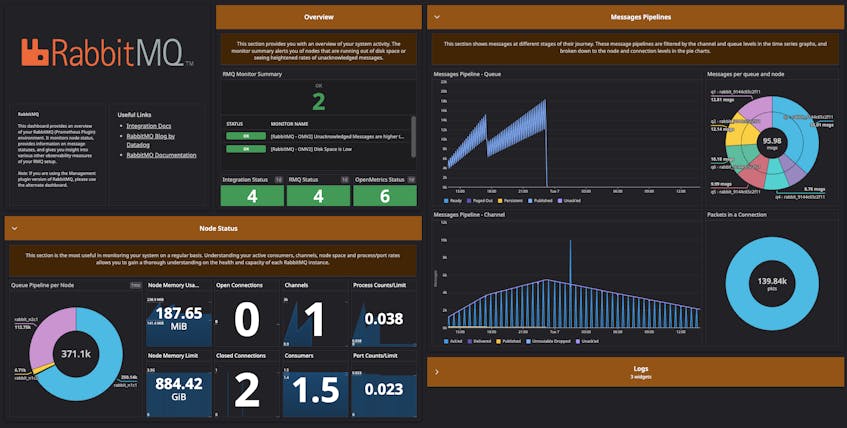This screenshot has width=847, height=428.
Task: Click the OK count 2 in Monitor Summary
Action: click(319, 102)
